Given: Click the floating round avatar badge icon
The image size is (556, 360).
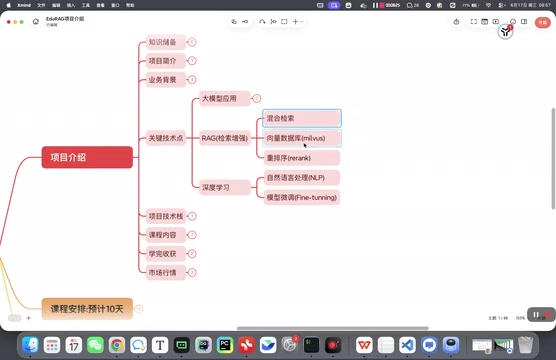Looking at the screenshot, I should pyautogui.click(x=505, y=32).
